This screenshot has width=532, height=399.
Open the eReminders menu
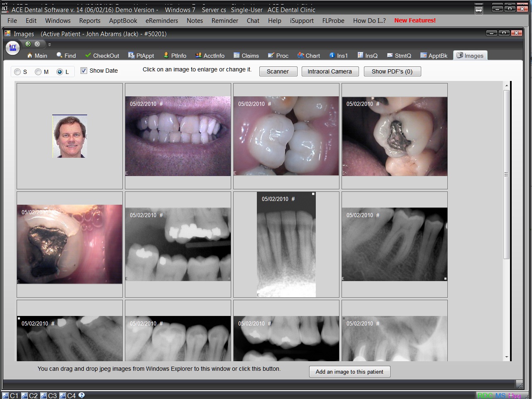162,20
